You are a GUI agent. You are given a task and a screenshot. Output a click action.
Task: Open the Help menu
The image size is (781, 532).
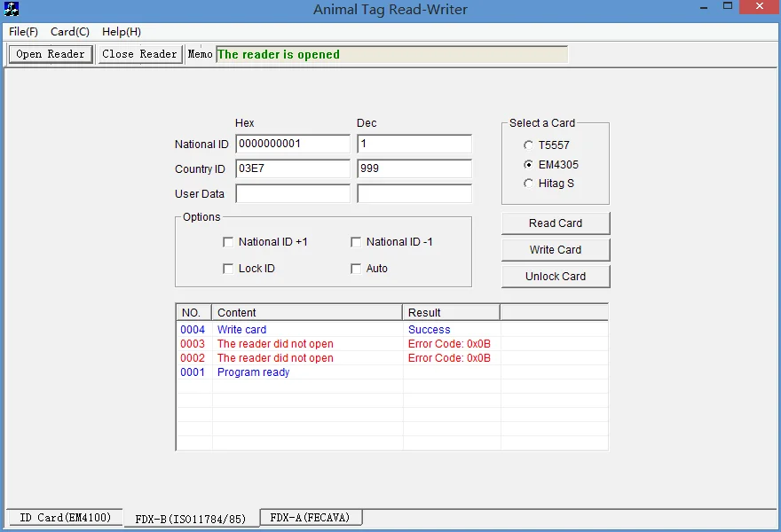[121, 31]
